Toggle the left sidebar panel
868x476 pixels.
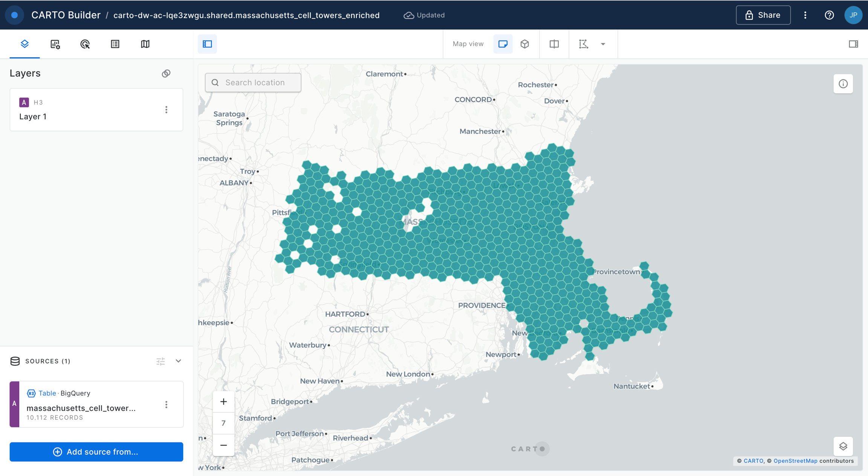207,44
